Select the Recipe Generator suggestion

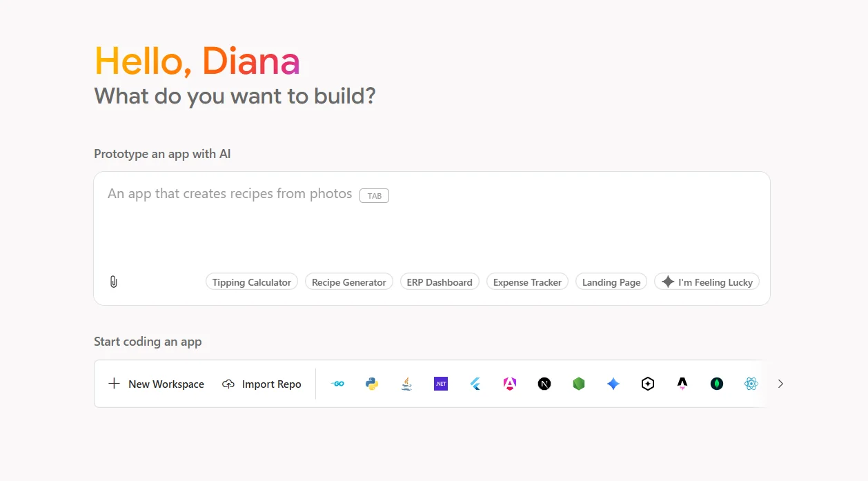click(x=348, y=282)
